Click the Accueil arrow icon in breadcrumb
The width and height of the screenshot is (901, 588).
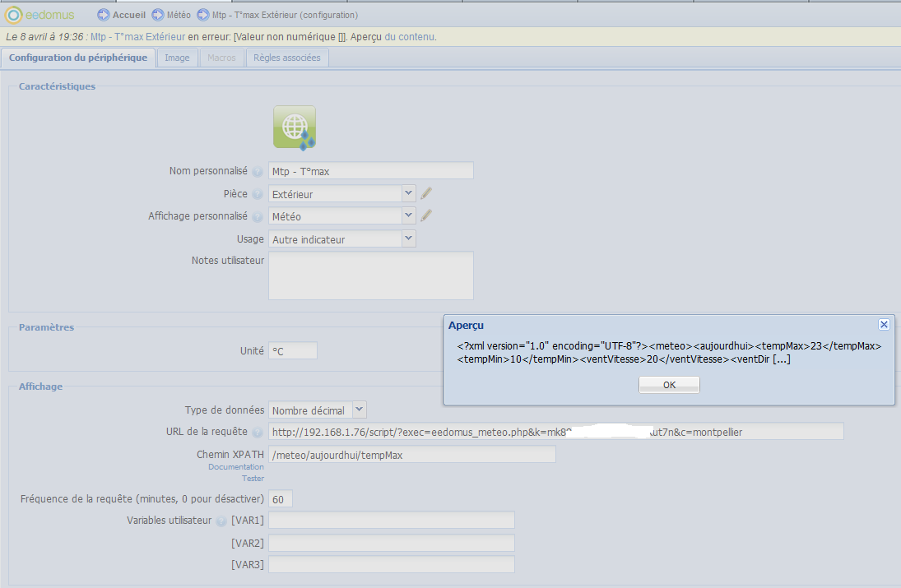coord(104,15)
